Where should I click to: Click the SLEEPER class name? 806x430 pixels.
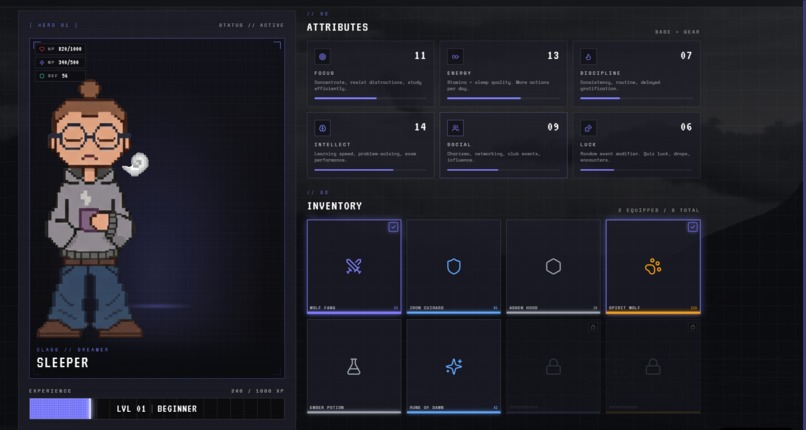pyautogui.click(x=62, y=363)
